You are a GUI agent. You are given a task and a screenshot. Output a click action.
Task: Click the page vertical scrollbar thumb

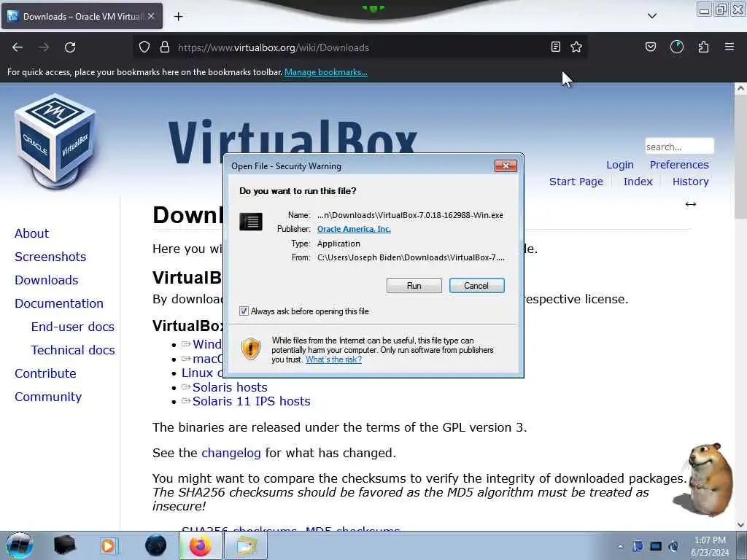pos(740,157)
